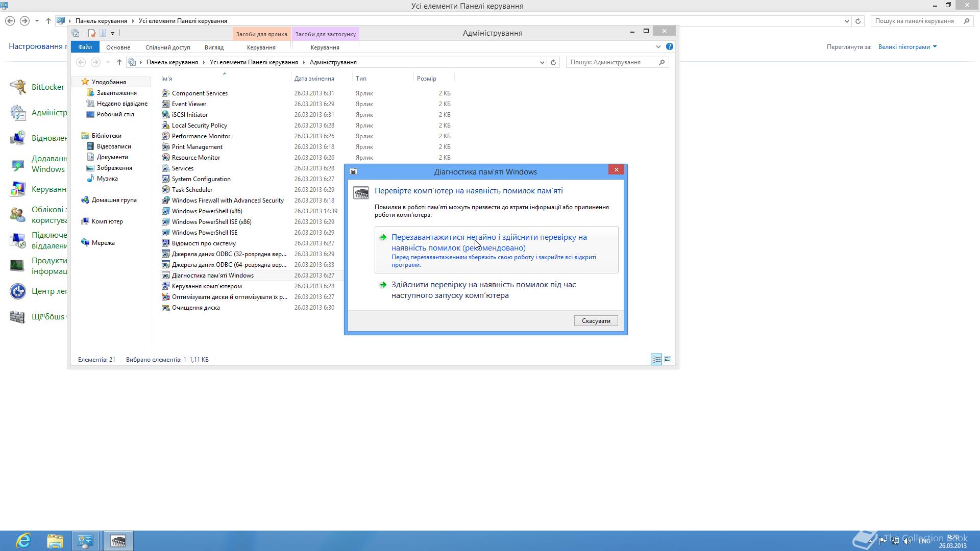Close the Діагностика пам'яті Windows dialog
Screen dimensions: 980x551
pyautogui.click(x=616, y=170)
